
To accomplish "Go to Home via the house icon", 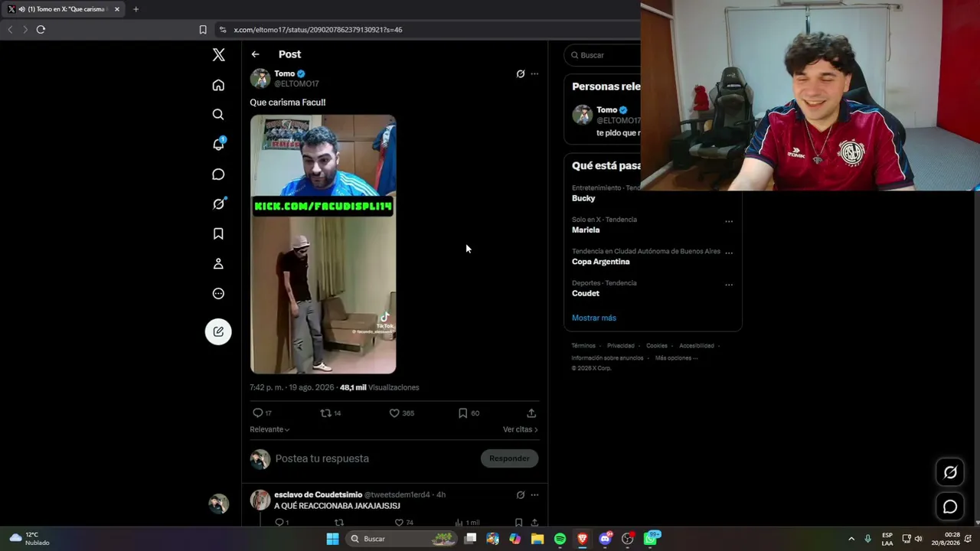I will (218, 85).
